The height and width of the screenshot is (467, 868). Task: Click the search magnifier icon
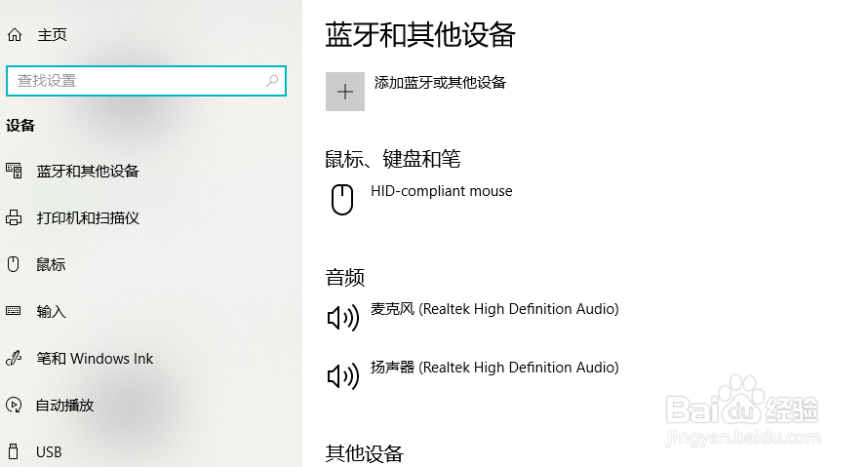tap(272, 81)
